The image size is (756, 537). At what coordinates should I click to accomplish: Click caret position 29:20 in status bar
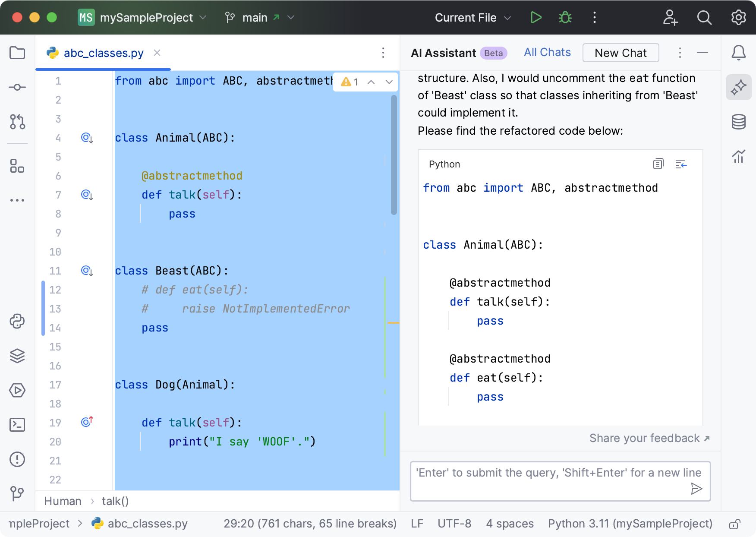[x=310, y=524]
